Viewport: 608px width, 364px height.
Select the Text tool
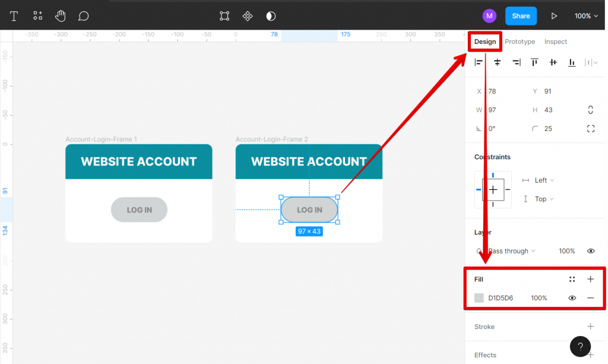[x=14, y=15]
